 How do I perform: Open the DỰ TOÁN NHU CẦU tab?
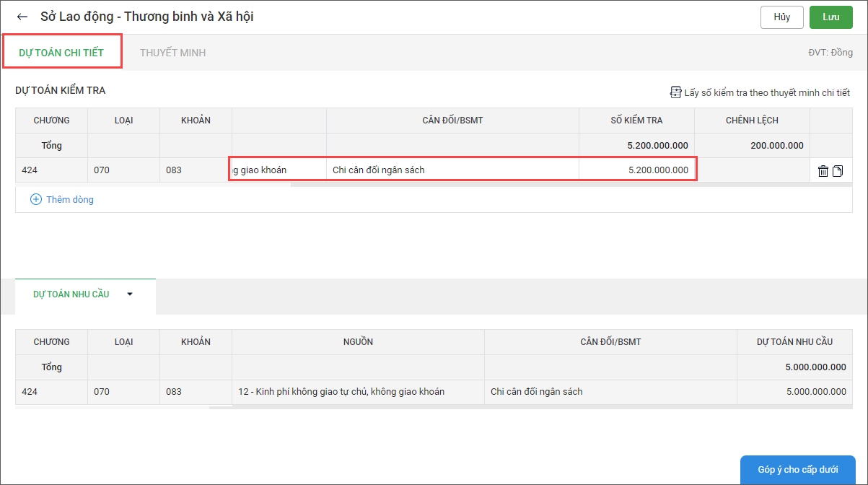tap(71, 294)
